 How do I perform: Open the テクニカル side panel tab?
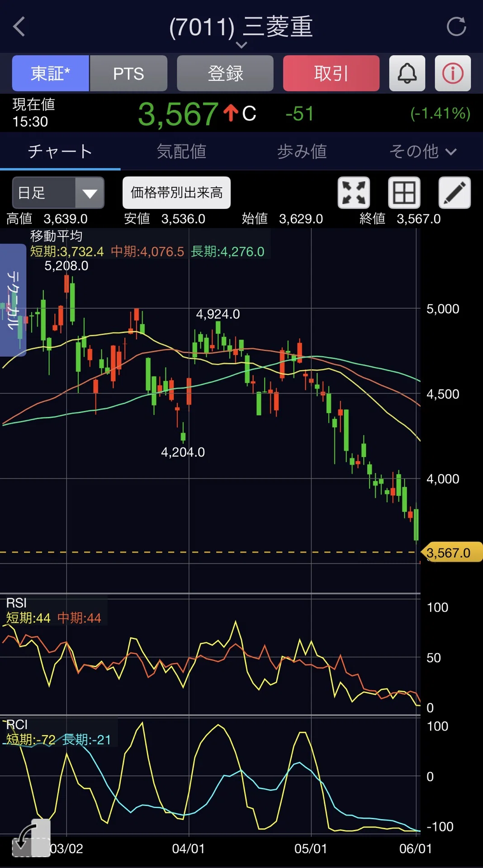pyautogui.click(x=13, y=300)
